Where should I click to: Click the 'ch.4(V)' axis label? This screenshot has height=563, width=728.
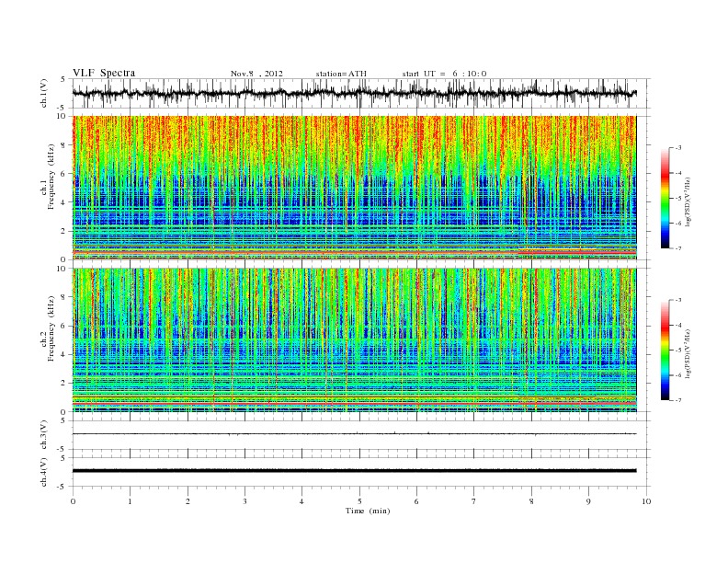click(x=43, y=472)
